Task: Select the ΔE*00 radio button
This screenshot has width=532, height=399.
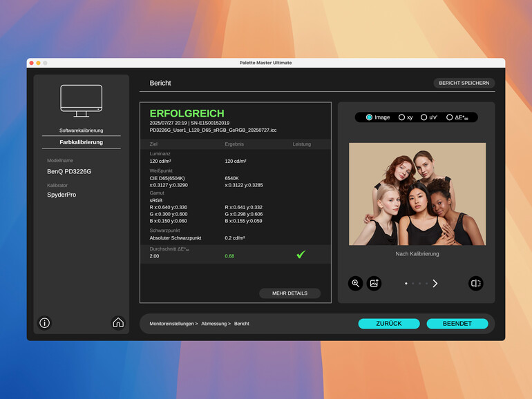Action: 449,117
